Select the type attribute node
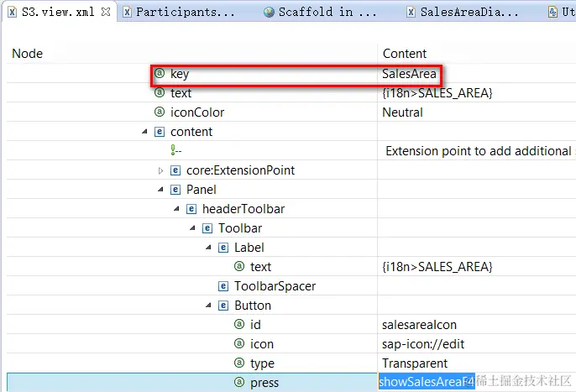Viewport: 576px width, 392px height. pos(262,363)
